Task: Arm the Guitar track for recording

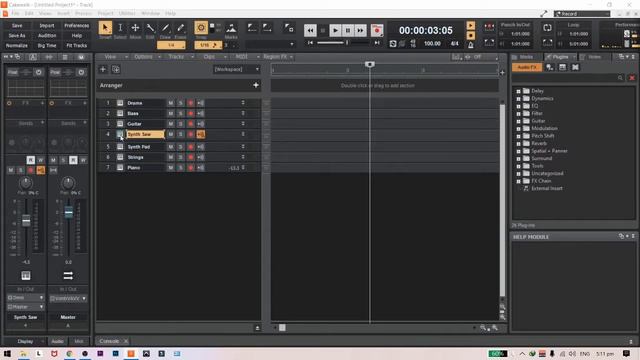Action: pyautogui.click(x=191, y=124)
